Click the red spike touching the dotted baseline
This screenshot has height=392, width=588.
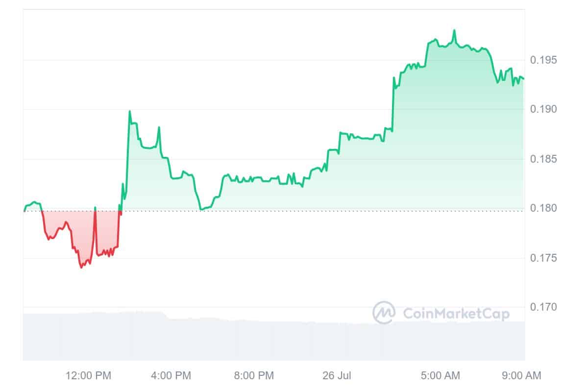95,208
